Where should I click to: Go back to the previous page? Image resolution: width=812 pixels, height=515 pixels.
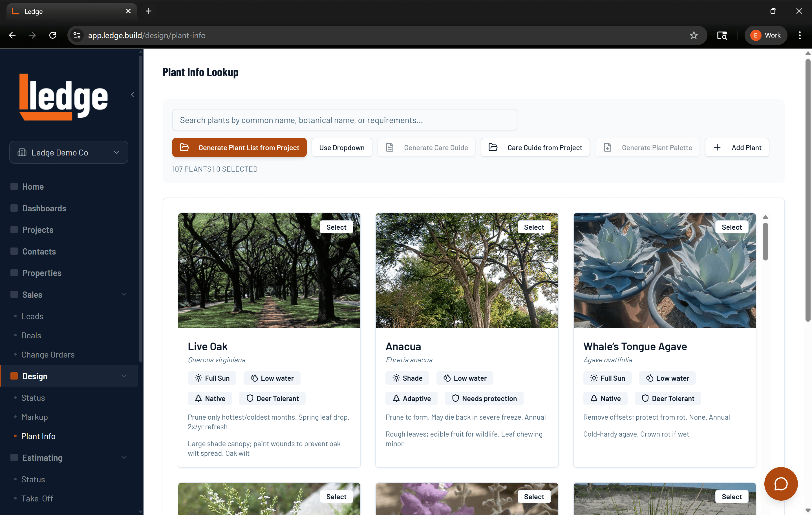pyautogui.click(x=12, y=35)
